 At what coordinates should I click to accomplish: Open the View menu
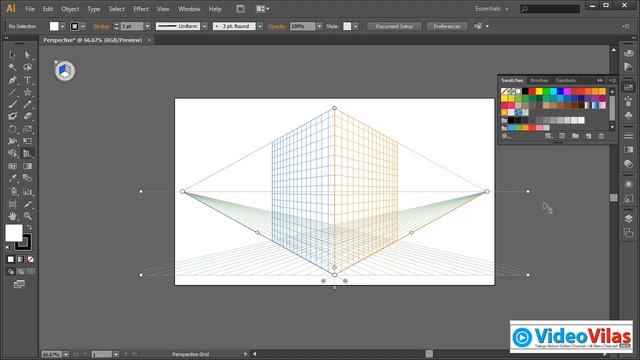coord(163,9)
